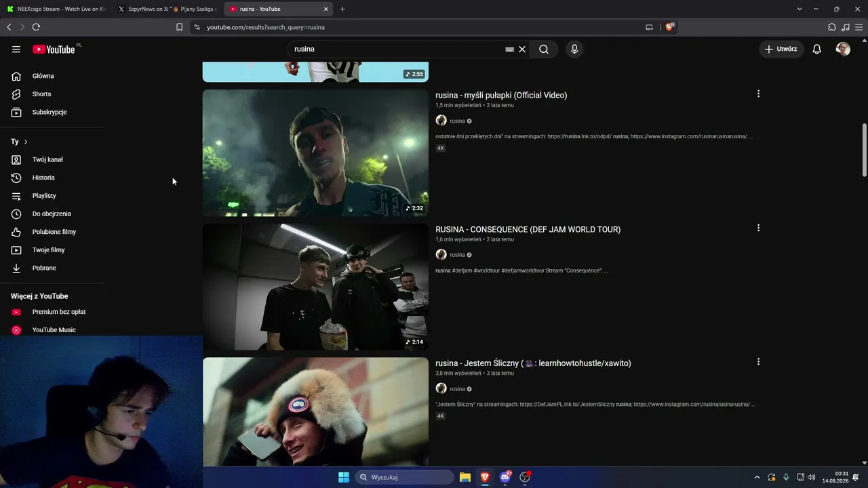Play the Jestem Śliczny video thumbnail
The image size is (868, 488).
315,411
